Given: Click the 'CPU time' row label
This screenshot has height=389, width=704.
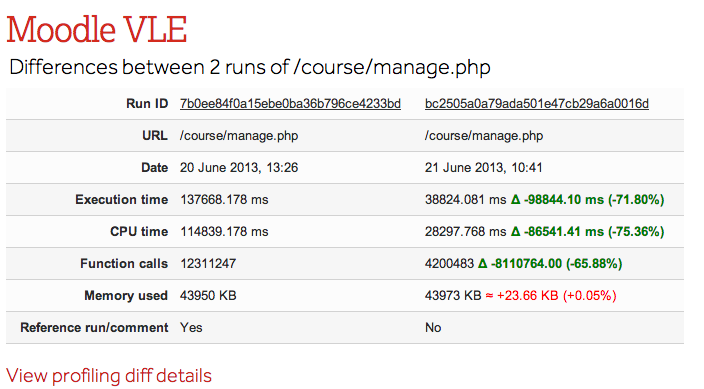Looking at the screenshot, I should click(x=139, y=231).
